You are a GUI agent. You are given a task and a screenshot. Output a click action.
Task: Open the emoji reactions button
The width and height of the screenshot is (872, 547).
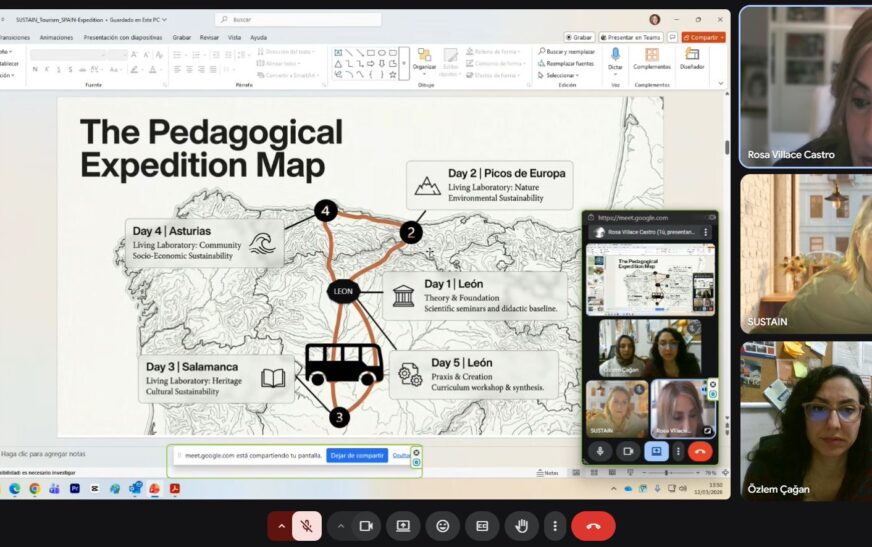click(x=443, y=526)
